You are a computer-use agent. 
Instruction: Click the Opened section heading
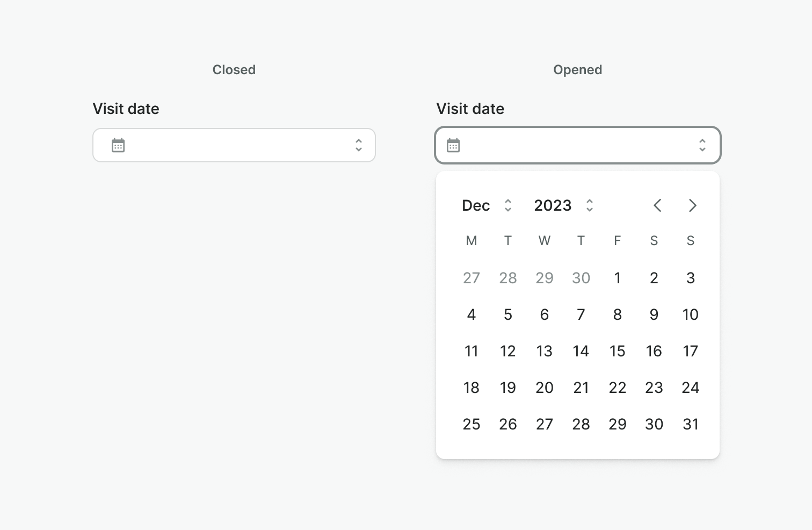point(577,69)
